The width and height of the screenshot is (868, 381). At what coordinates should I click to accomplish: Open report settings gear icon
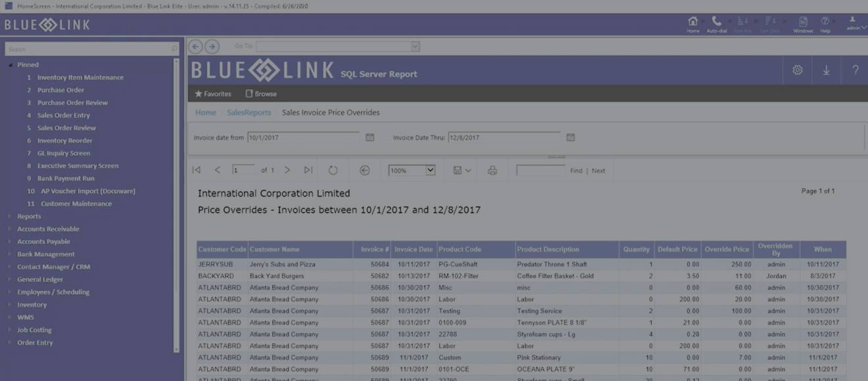(798, 70)
